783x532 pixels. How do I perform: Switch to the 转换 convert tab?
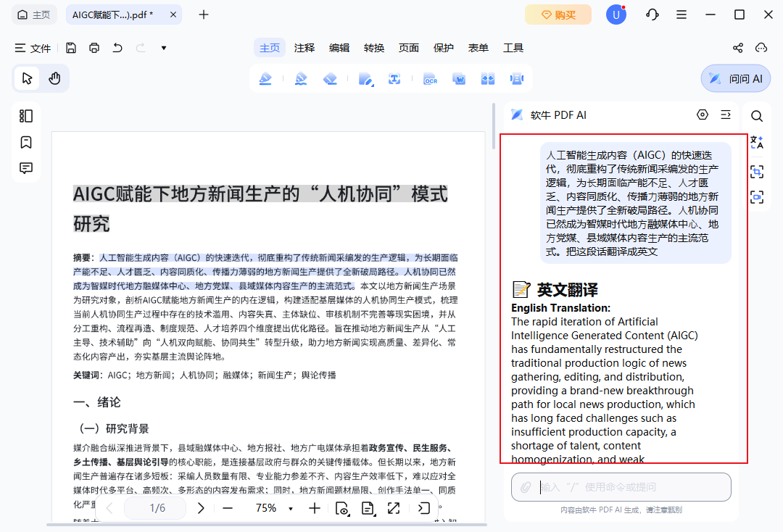(x=374, y=48)
